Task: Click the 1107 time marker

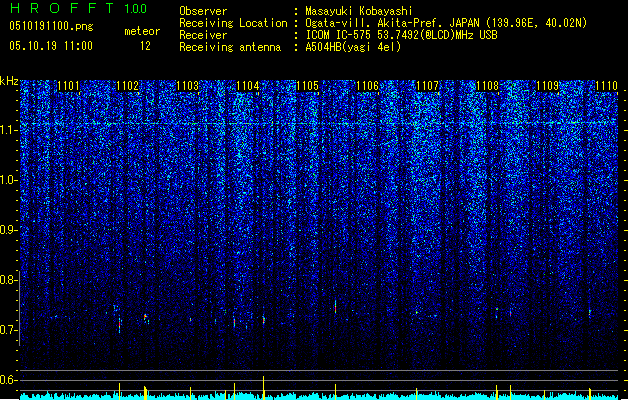Action: [428, 86]
